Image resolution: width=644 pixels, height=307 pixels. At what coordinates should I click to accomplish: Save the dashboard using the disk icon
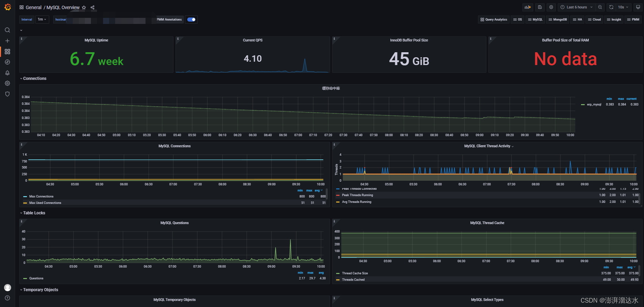(x=540, y=7)
